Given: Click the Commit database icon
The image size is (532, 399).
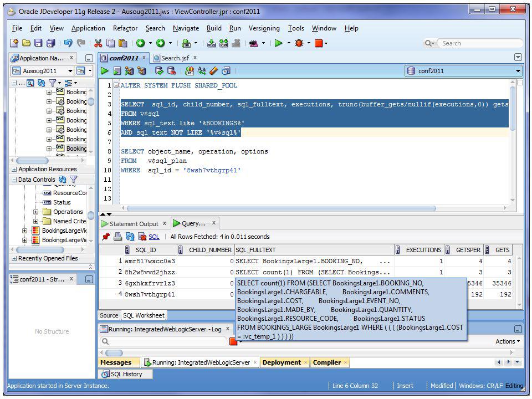Looking at the screenshot, I should pos(159,70).
